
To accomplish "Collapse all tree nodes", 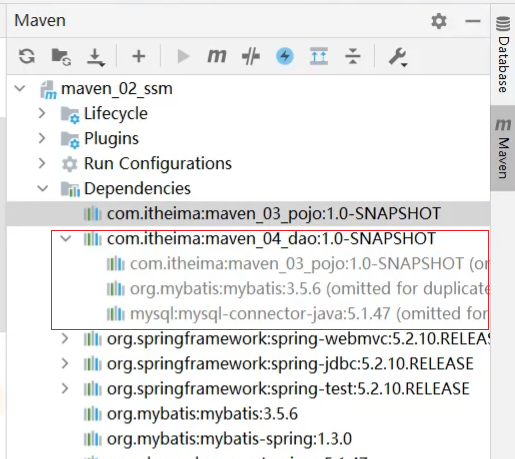I will (353, 56).
